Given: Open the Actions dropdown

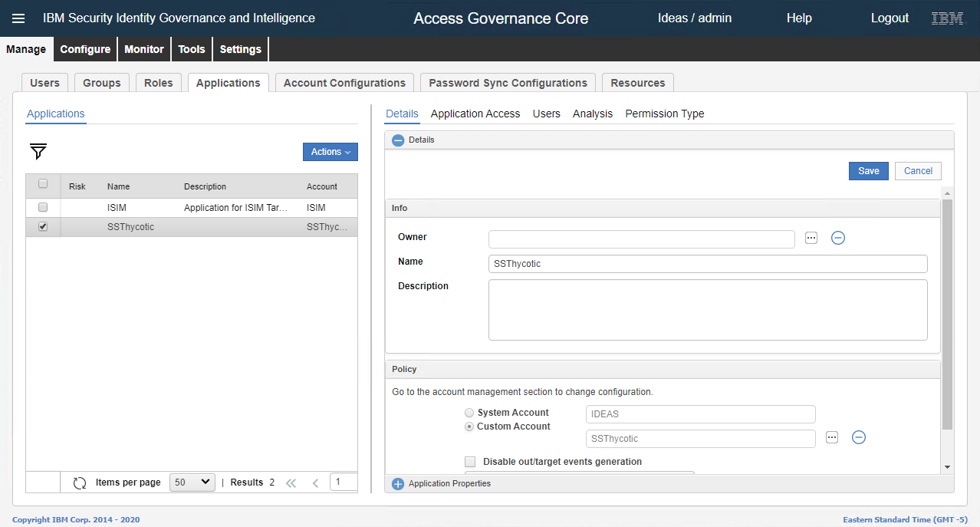Looking at the screenshot, I should 330,151.
